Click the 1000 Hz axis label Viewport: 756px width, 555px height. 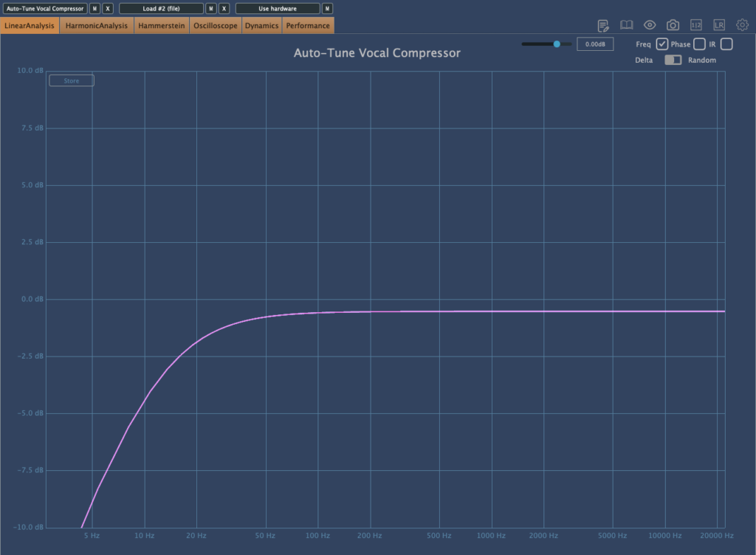(491, 536)
